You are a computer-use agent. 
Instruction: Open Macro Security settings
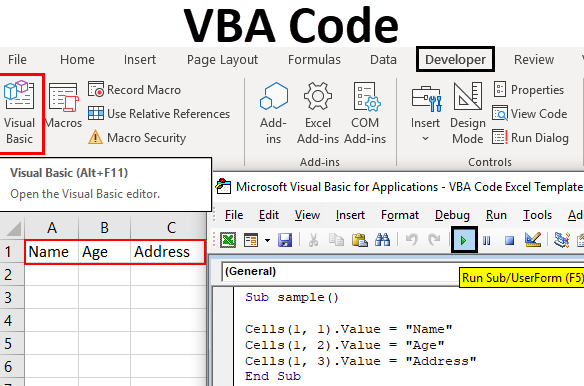(137, 137)
